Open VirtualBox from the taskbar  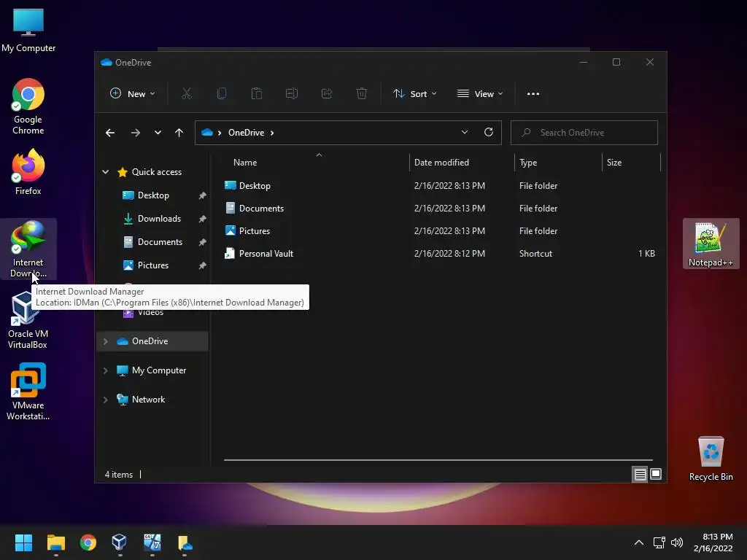pyautogui.click(x=120, y=542)
